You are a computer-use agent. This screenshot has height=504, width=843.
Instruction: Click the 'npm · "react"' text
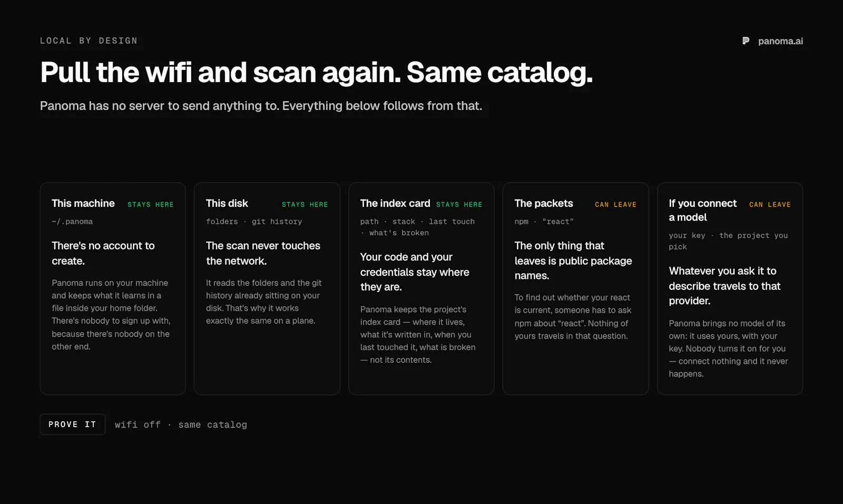[544, 222]
